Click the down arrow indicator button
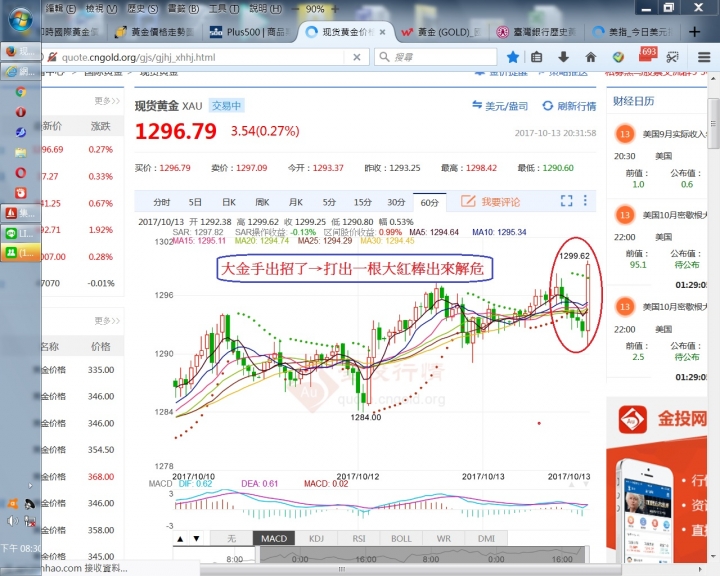720x576 pixels. (x=197, y=539)
